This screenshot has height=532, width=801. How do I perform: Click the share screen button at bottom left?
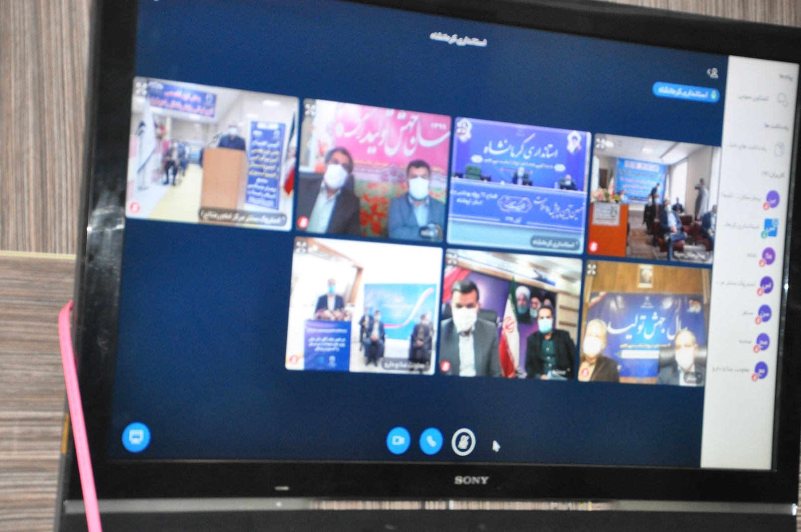pos(136,437)
